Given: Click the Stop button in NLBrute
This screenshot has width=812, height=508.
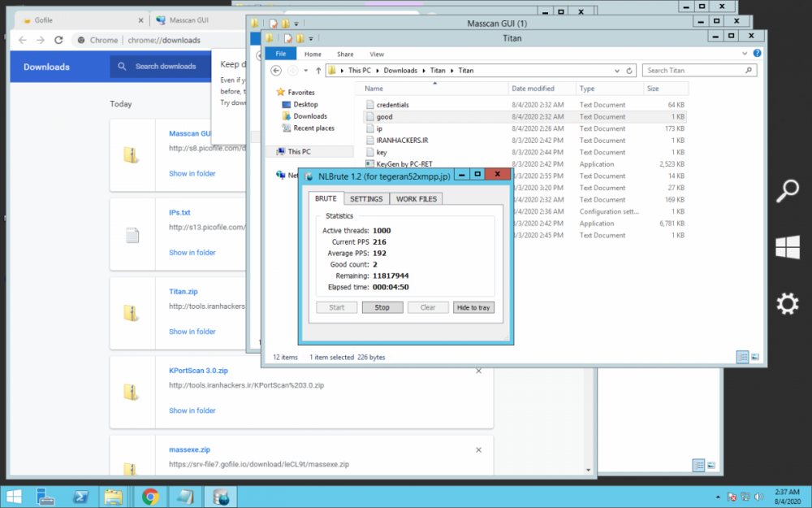Looking at the screenshot, I should pos(382,307).
